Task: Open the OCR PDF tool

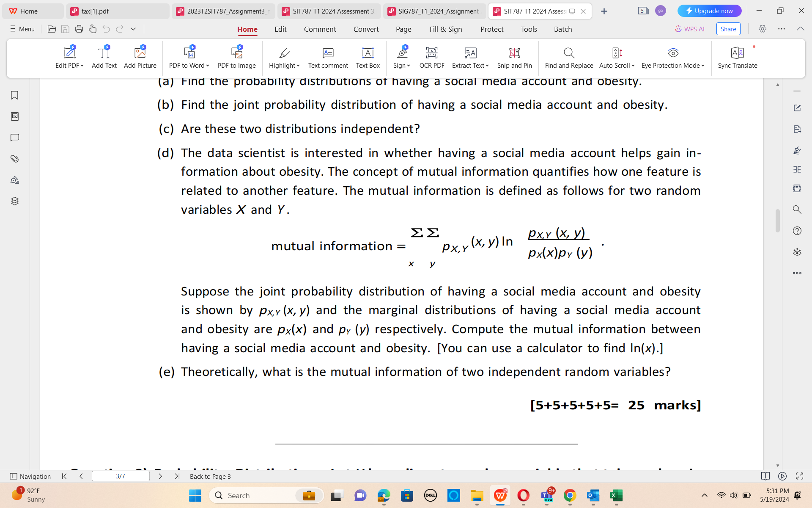Action: tap(431, 57)
